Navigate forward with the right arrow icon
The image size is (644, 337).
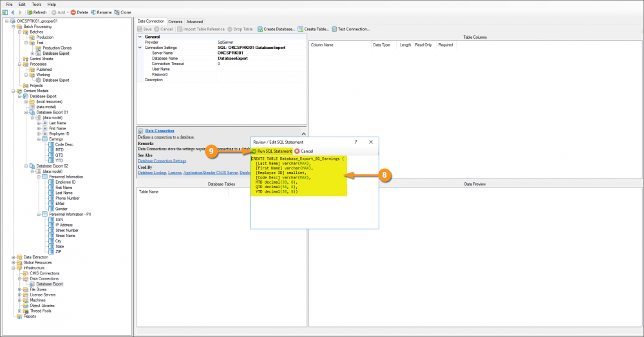[x=20, y=12]
